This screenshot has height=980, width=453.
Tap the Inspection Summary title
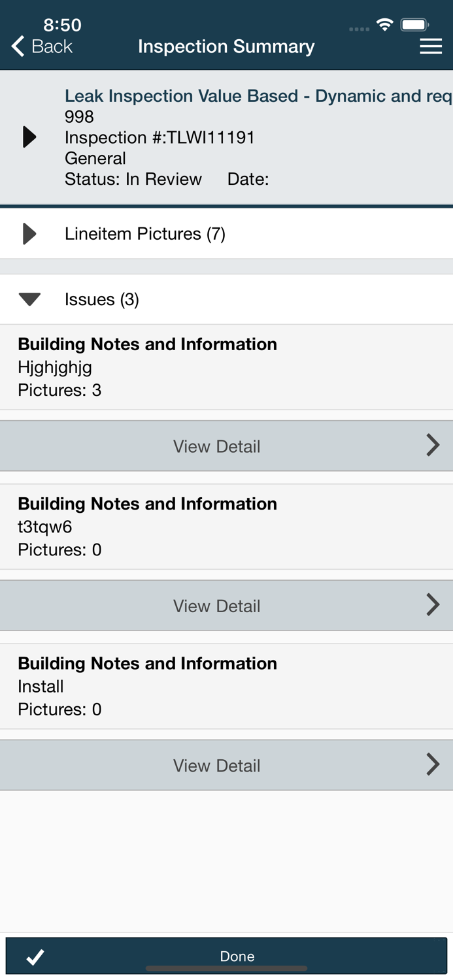point(226,46)
